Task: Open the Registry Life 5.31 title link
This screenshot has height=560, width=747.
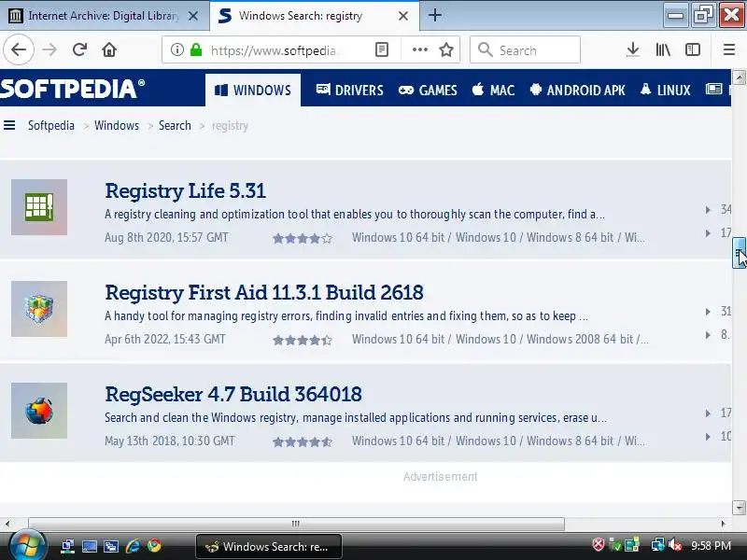Action: [185, 191]
